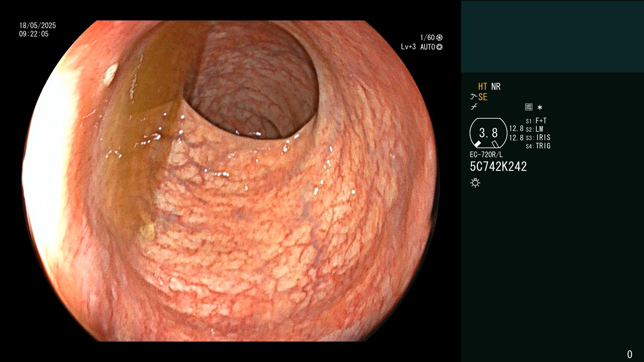
Task: Click the asterisk indicator
Action: point(540,108)
